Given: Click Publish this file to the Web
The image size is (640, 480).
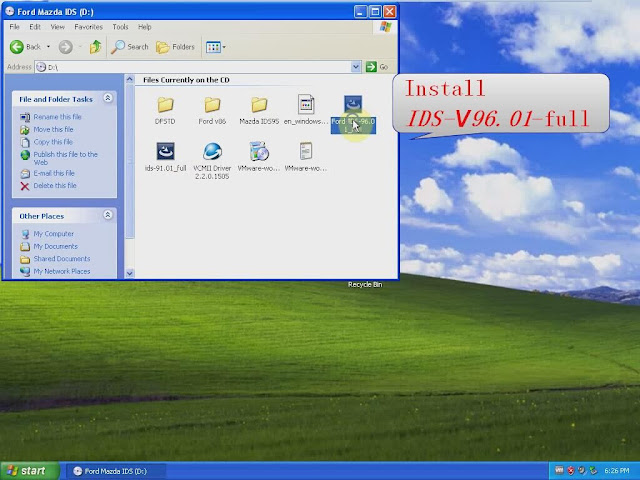Looking at the screenshot, I should coord(65,158).
